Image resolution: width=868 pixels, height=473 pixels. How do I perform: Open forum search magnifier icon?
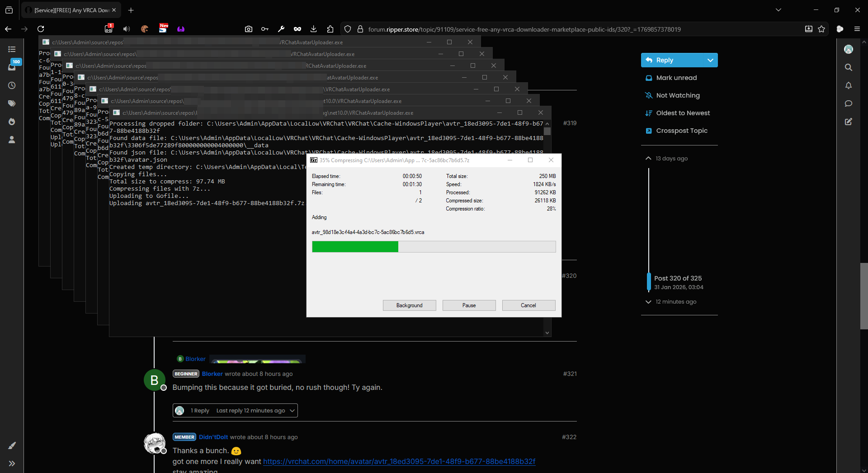click(x=849, y=67)
